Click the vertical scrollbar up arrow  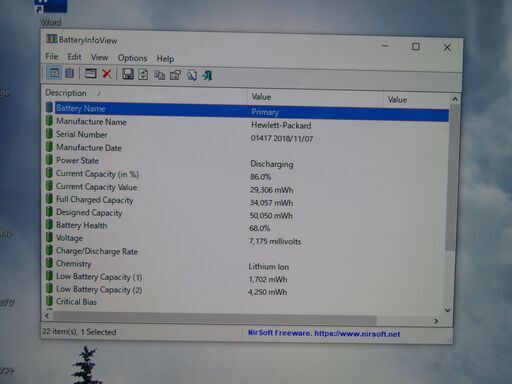[x=455, y=99]
